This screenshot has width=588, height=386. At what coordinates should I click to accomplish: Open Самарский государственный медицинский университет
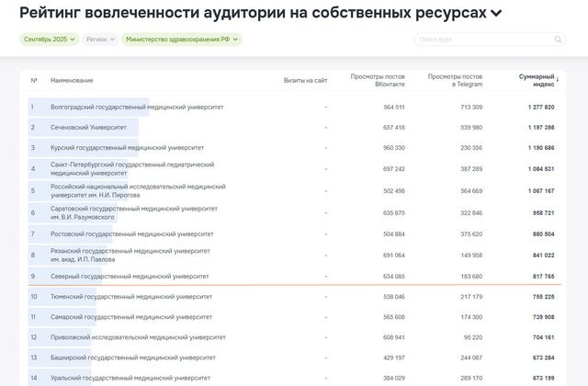click(130, 317)
